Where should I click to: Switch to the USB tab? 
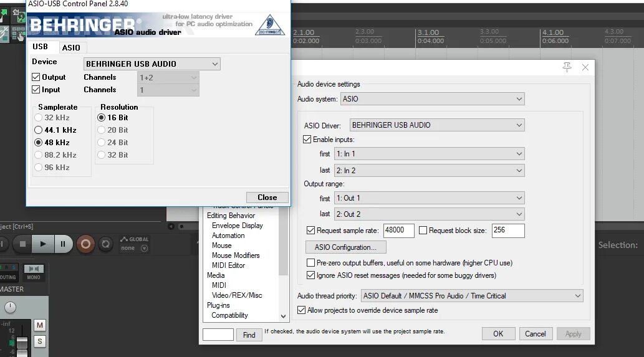(41, 47)
